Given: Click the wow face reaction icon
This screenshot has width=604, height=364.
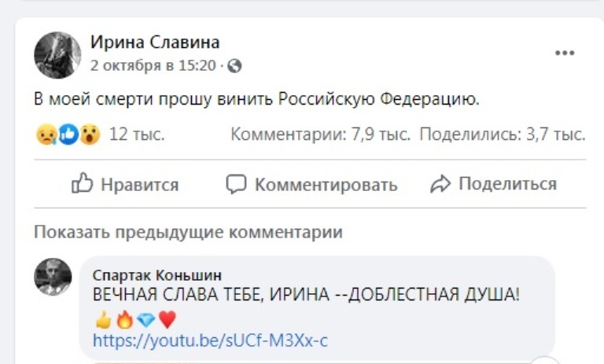Looking at the screenshot, I should pyautogui.click(x=90, y=135).
